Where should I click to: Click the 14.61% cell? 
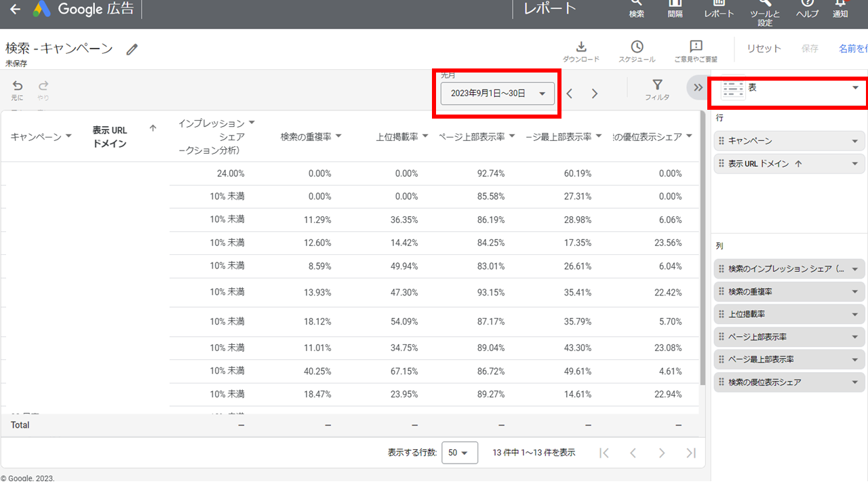pos(578,394)
